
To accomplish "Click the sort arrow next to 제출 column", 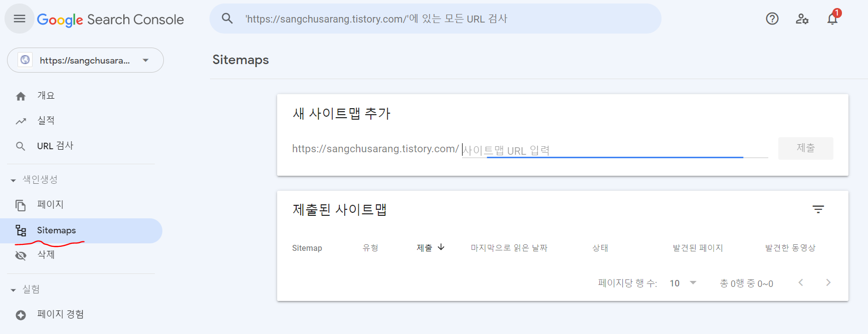I will pos(441,247).
